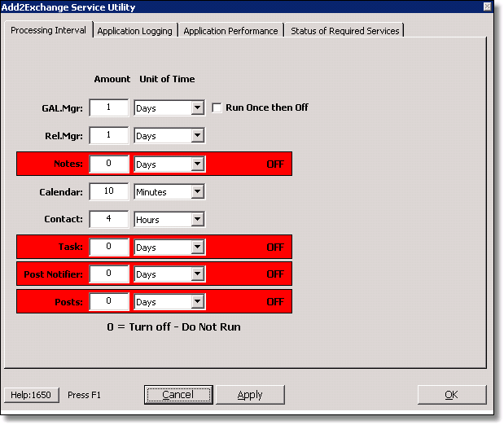Expand the Post Notifier unit dropdown
504x425 pixels.
[x=198, y=274]
